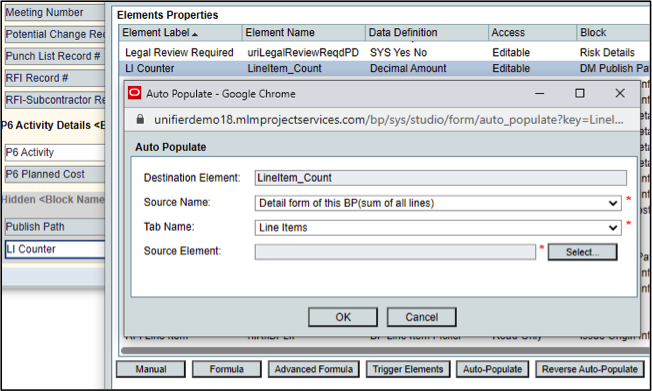This screenshot has height=391, width=652.
Task: Dismiss dialog with the Cancel button
Action: pyautogui.click(x=422, y=317)
